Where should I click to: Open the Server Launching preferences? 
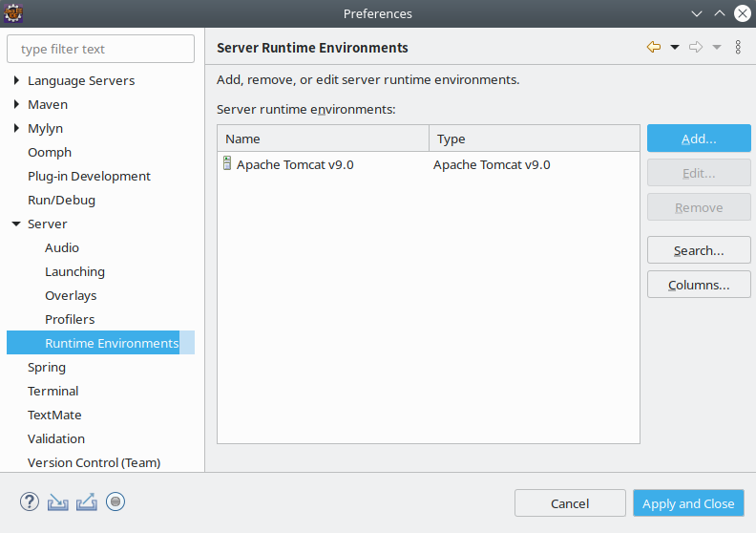click(74, 271)
